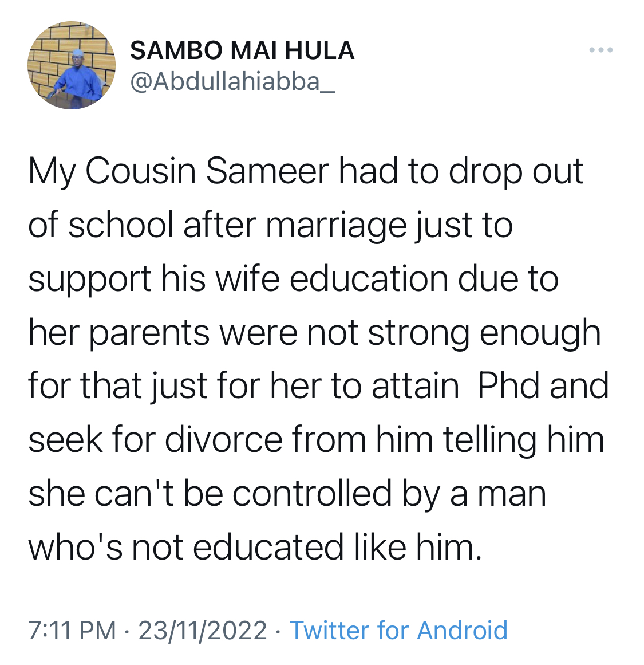644x665 pixels.
Task: Click the tweet line starting 'My Cousin Sameer'
Action: [305, 172]
